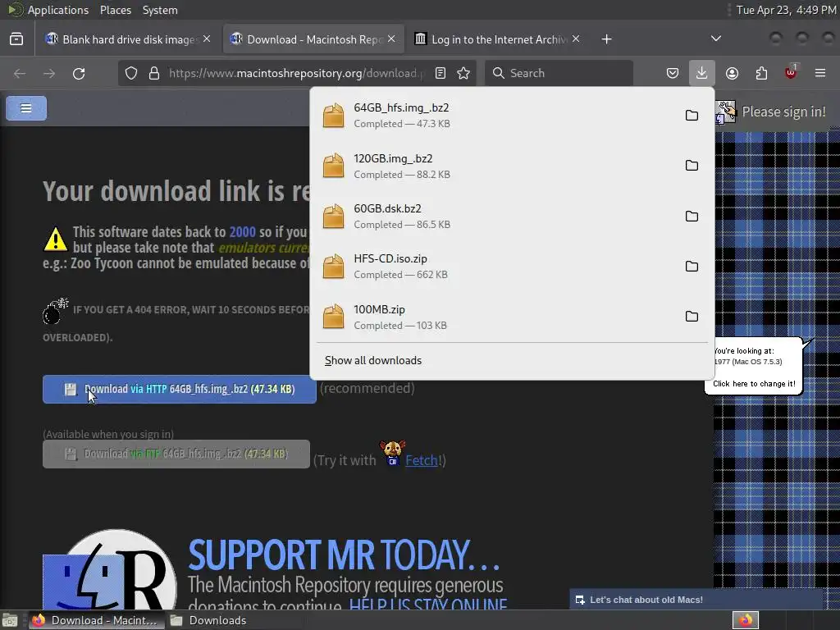This screenshot has width=840, height=630.
Task: Open the 100MB.zip archive icon
Action: pyautogui.click(x=333, y=317)
